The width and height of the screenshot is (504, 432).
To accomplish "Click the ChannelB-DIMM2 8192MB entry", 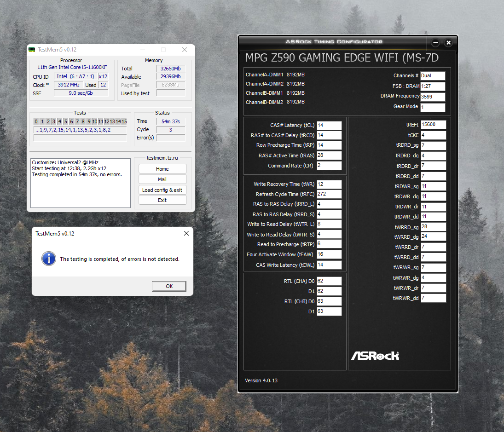I will [x=275, y=102].
